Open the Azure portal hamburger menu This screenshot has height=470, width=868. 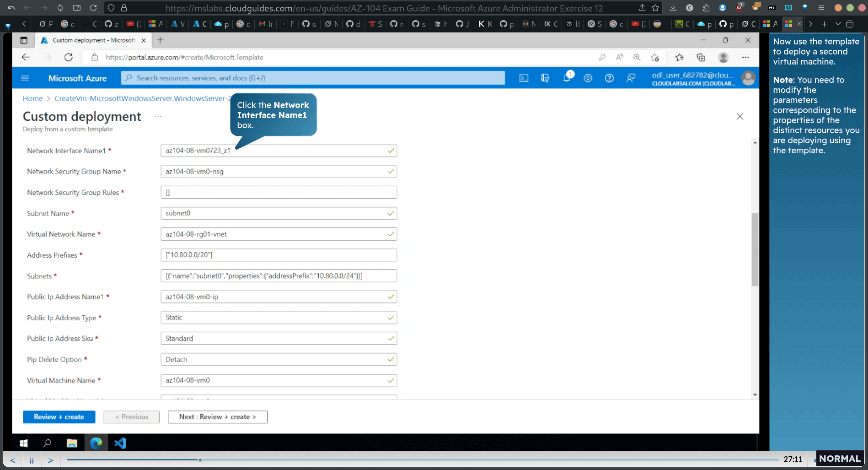point(25,78)
